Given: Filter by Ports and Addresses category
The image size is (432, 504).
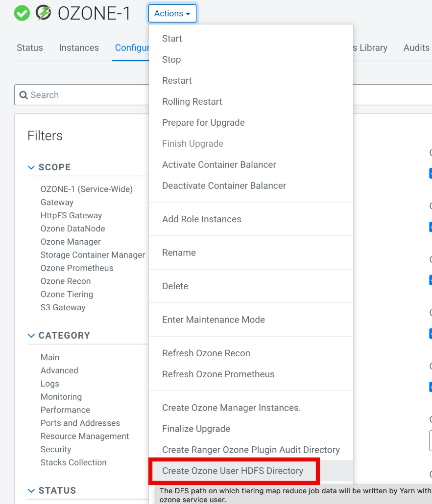Looking at the screenshot, I should [80, 423].
